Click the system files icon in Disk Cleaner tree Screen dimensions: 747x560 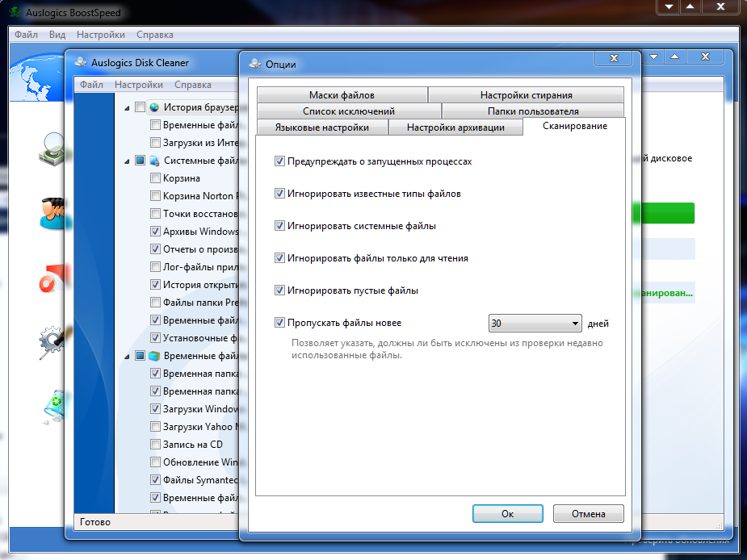[154, 161]
